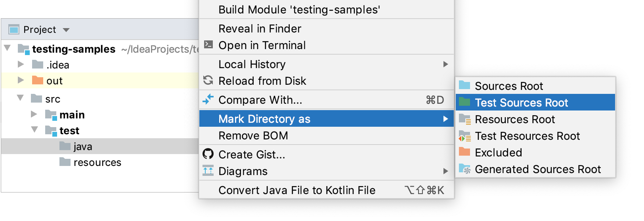The height and width of the screenshot is (221, 644).
Task: Open the Project view dropdown arrow
Action: (66, 30)
